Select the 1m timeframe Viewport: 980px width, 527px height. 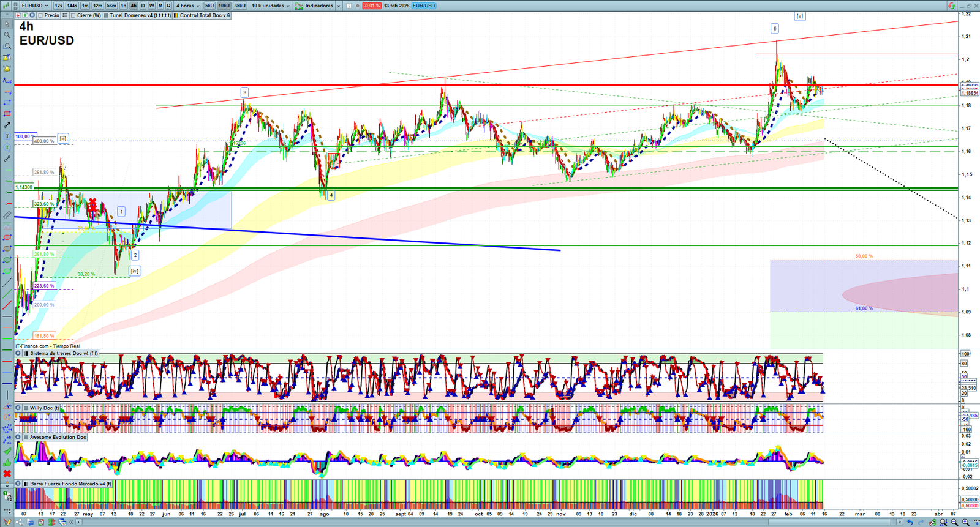click(85, 6)
